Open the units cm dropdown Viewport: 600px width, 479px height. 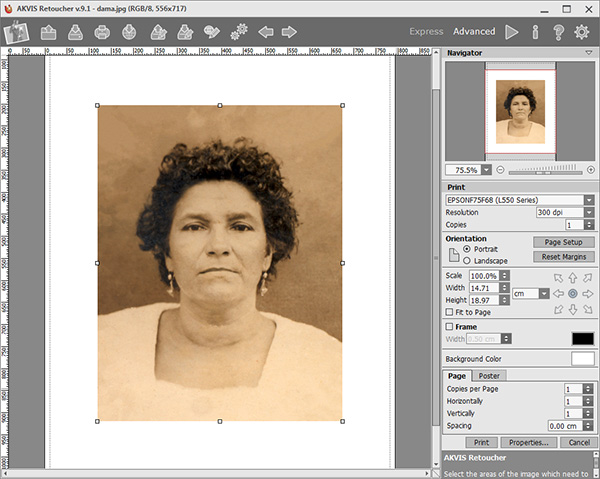544,293
